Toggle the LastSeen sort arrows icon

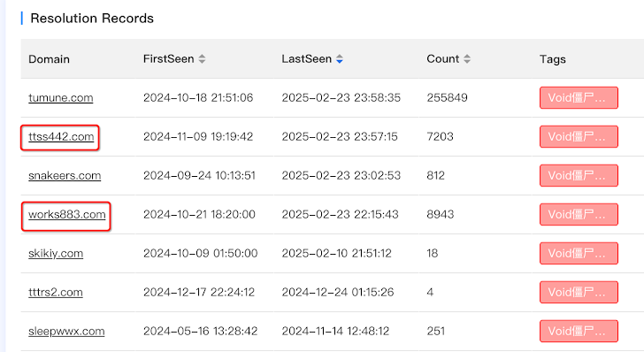click(340, 59)
